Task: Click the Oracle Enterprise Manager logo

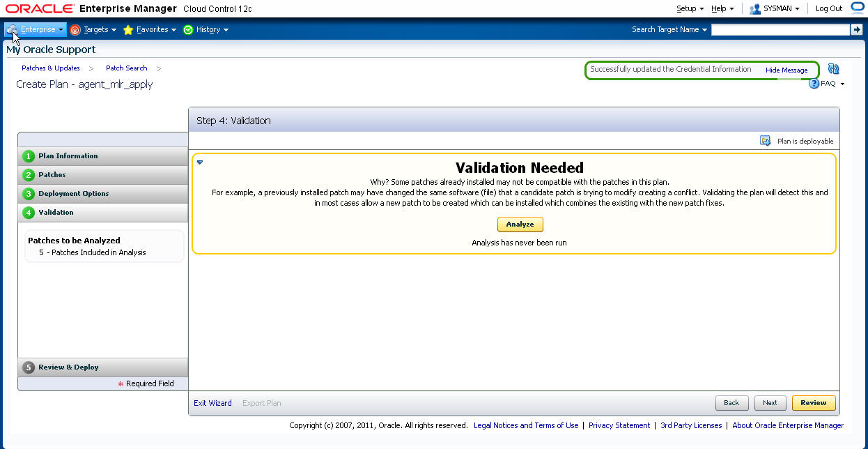Action: [40, 8]
